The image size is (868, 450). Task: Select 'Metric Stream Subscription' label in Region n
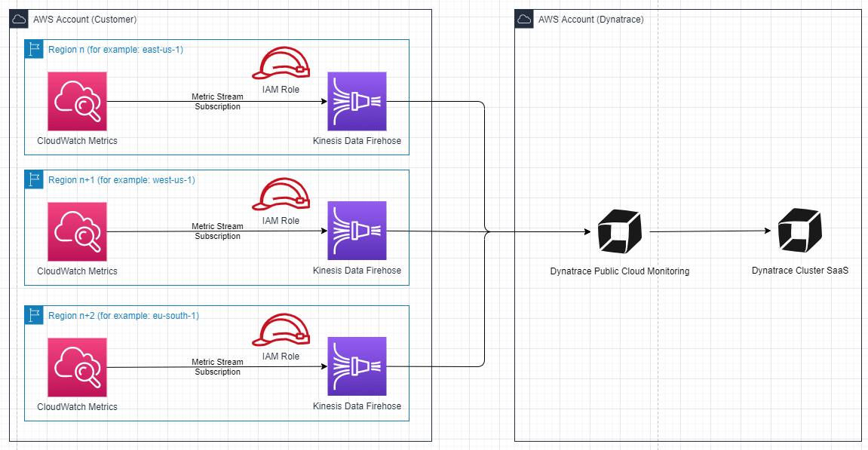point(217,101)
